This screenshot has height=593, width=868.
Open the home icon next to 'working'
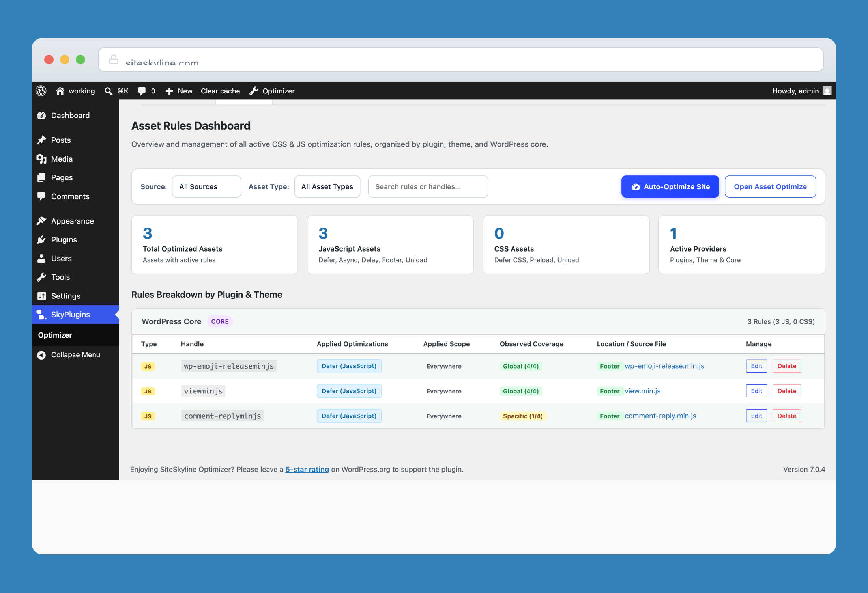pyautogui.click(x=60, y=91)
